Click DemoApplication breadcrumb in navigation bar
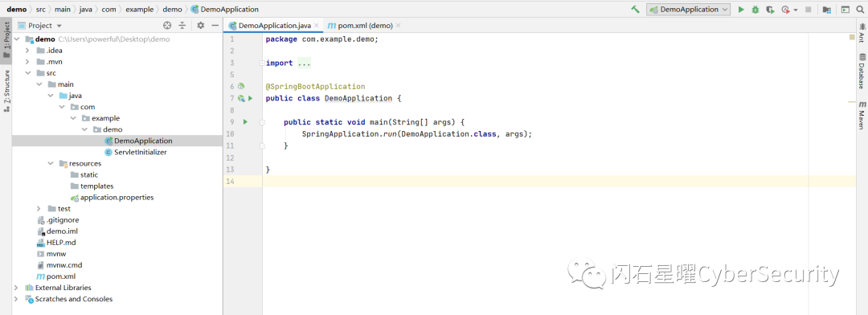Image resolution: width=868 pixels, height=315 pixels. pos(224,10)
